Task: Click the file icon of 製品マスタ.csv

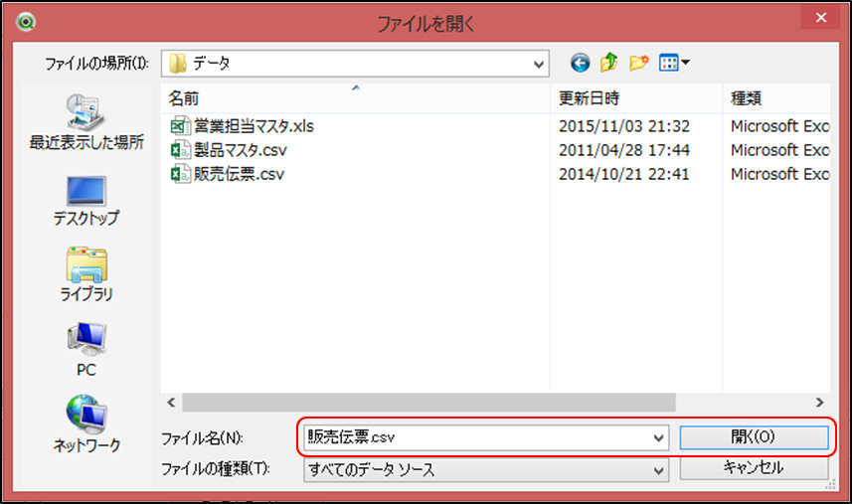Action: pyautogui.click(x=180, y=150)
